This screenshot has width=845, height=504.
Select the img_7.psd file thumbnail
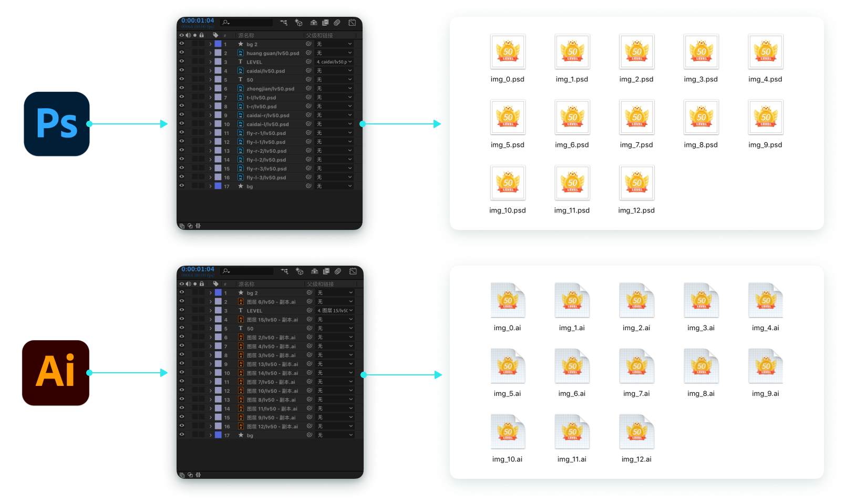pyautogui.click(x=636, y=118)
